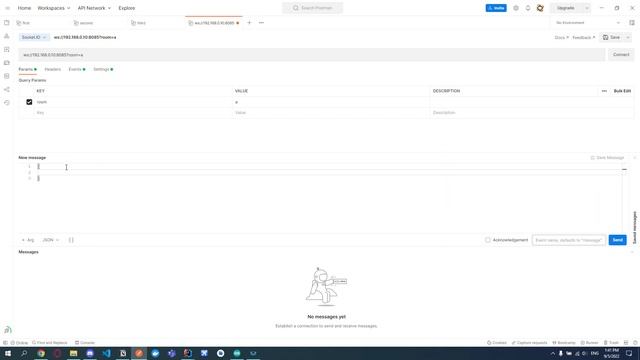Viewport: 640px width, 360px height.
Task: Collapse the New message panel chevron
Action: (635, 158)
